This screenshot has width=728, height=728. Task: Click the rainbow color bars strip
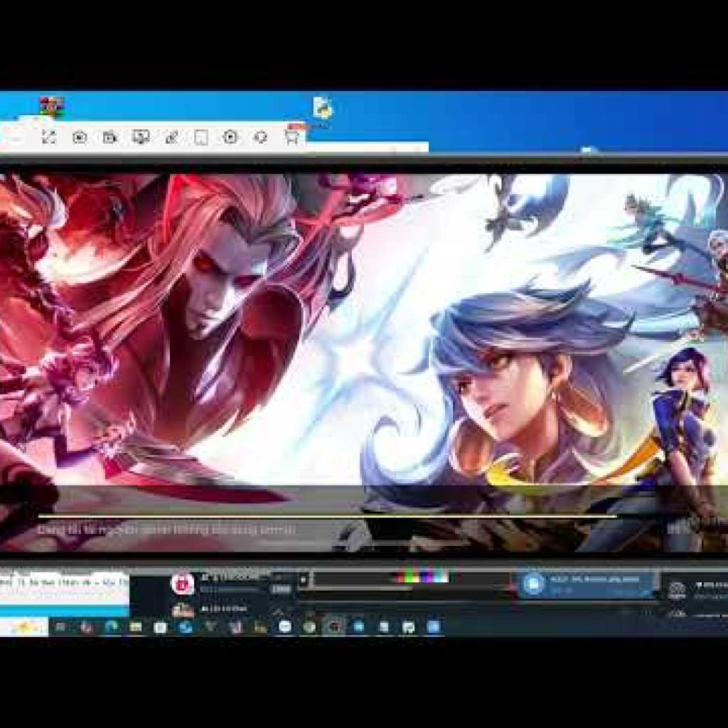tap(422, 578)
